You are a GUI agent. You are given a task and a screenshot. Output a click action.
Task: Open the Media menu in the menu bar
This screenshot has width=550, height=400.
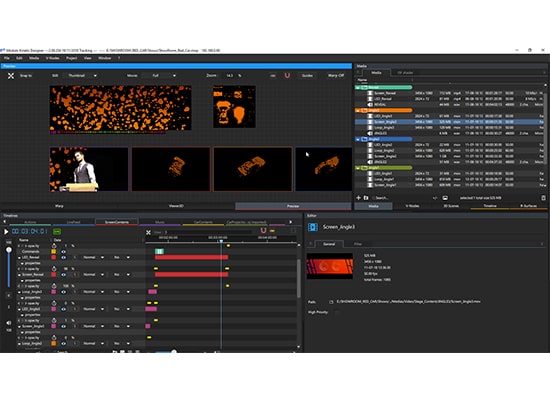click(x=34, y=58)
